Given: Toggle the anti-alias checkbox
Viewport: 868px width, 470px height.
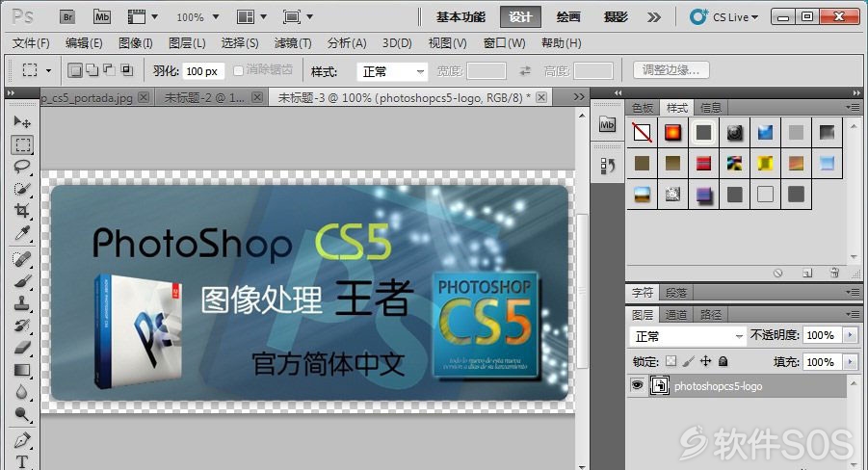Looking at the screenshot, I should click(239, 70).
